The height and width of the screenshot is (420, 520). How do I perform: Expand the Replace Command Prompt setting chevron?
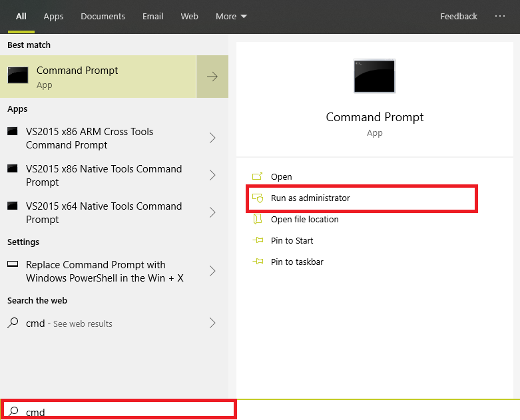tap(212, 271)
